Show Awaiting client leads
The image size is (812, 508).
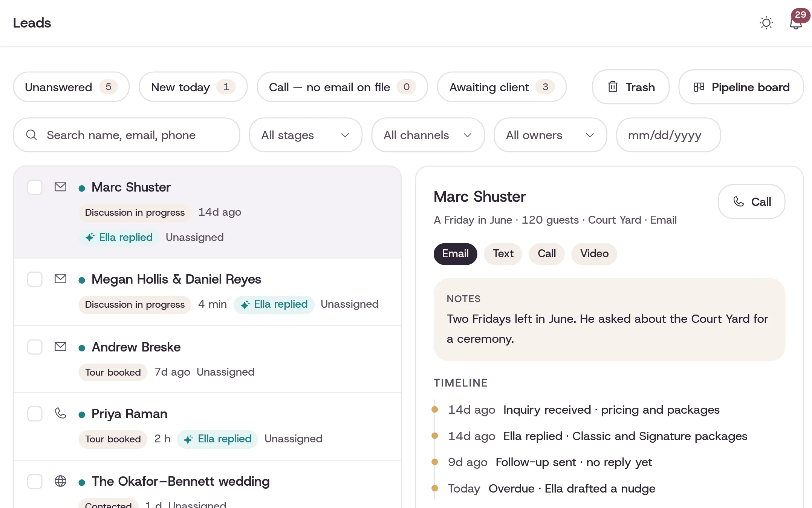[x=502, y=87]
